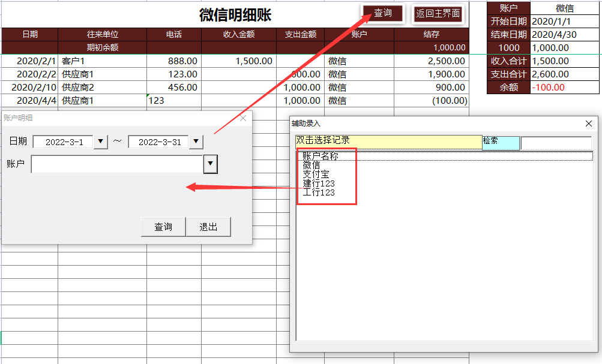602x364 pixels.
Task: Click the 期初余额 row in the table
Action: pos(104,47)
